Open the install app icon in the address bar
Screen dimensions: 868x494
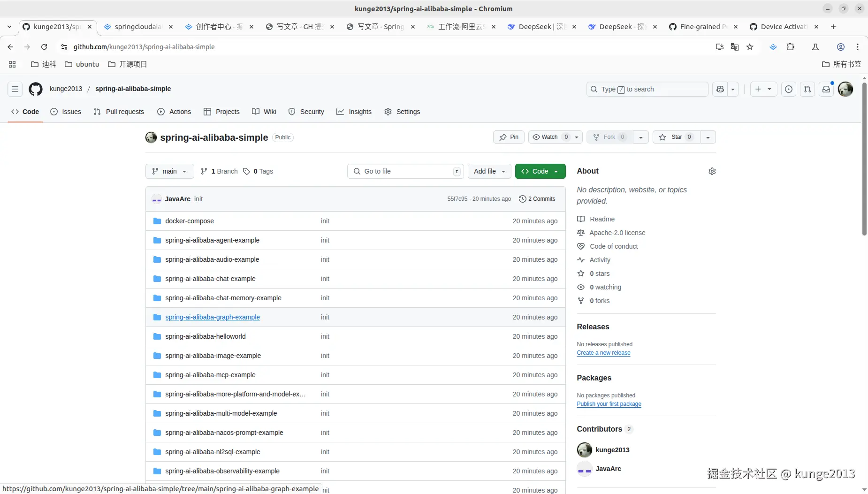720,47
